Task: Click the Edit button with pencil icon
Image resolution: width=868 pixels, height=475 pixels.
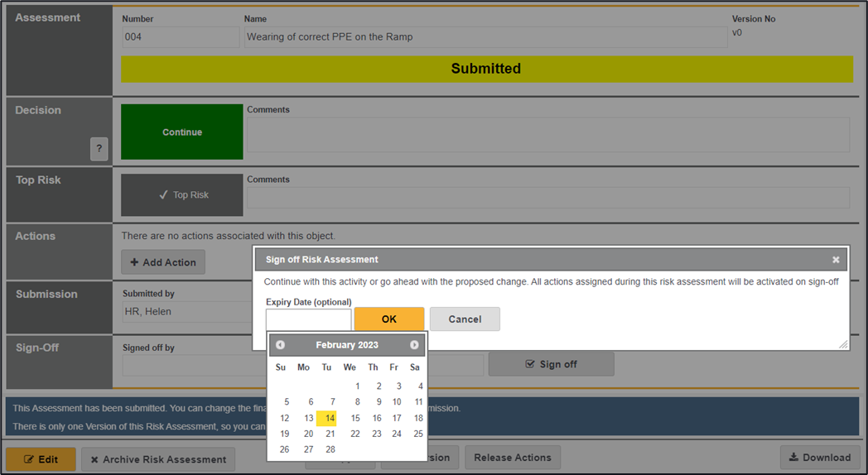Action: [41, 458]
